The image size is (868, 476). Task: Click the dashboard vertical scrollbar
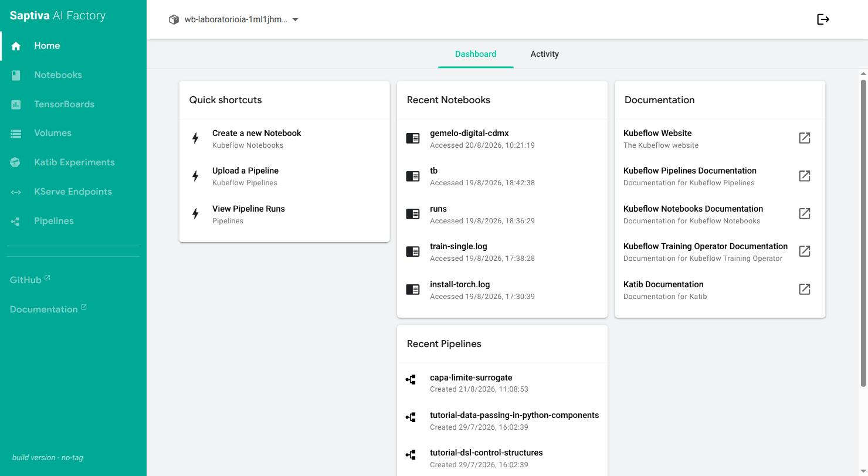coord(863,233)
